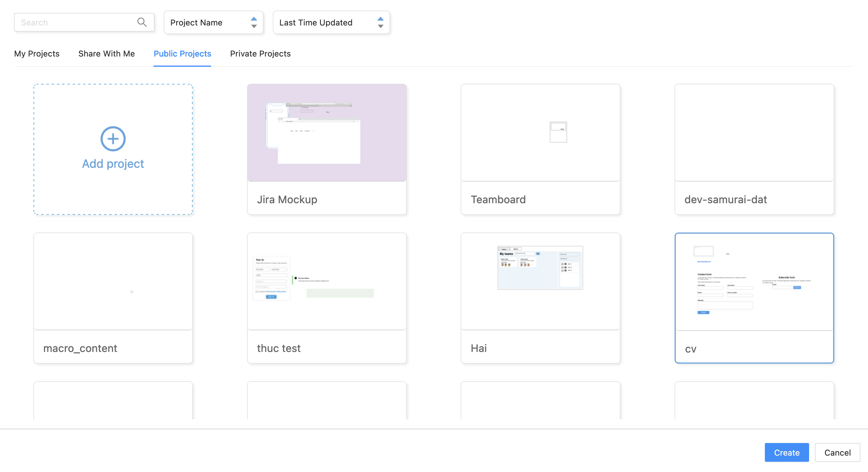Select the Public Projects tab
Screen dimensions: 868x472
(x=182, y=54)
